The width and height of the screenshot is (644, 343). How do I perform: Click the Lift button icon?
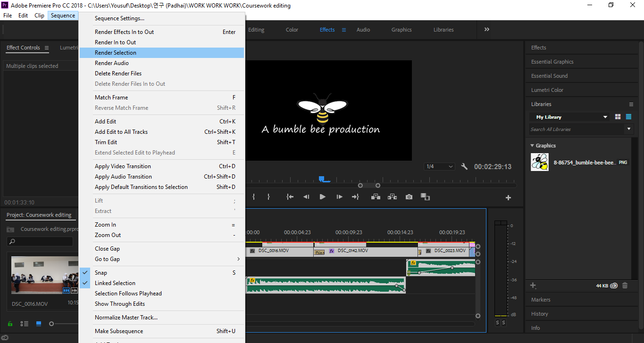tap(376, 197)
